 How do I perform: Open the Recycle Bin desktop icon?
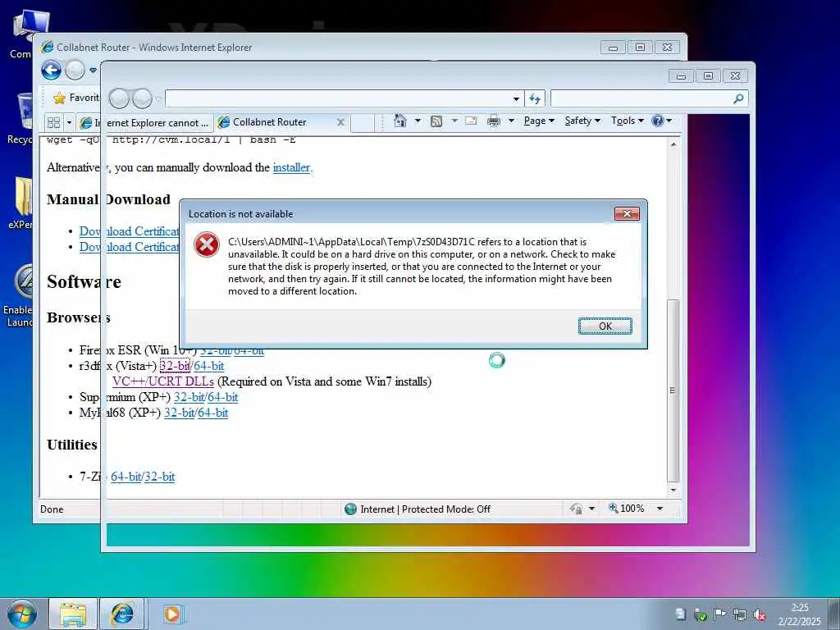21,118
